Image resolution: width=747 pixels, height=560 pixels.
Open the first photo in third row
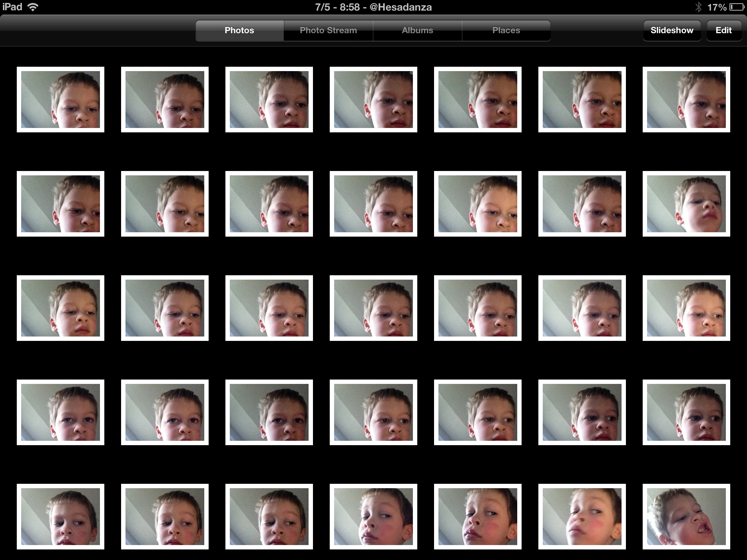(x=61, y=308)
